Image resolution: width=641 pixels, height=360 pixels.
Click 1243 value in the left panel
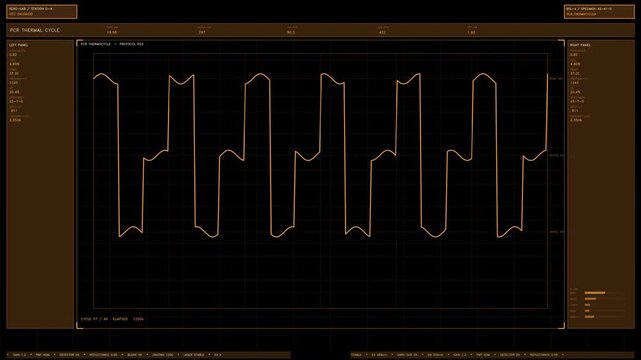[x=13, y=83]
